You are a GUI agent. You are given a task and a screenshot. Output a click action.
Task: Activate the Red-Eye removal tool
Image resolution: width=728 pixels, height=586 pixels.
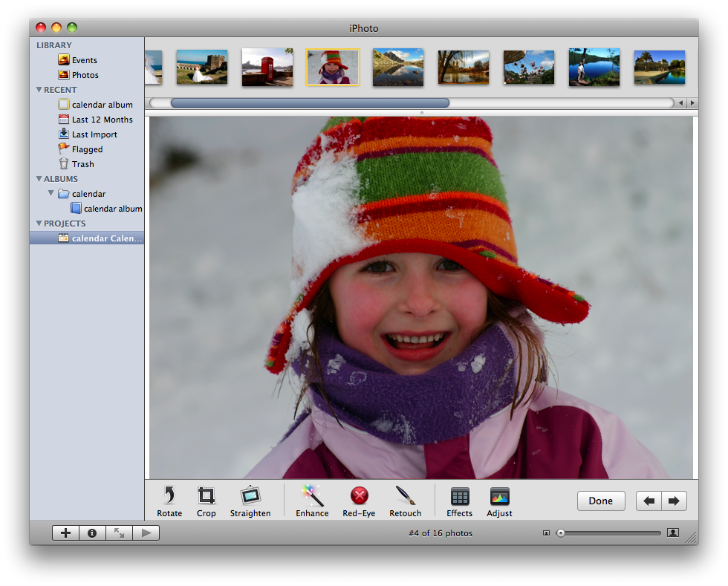[x=359, y=501]
